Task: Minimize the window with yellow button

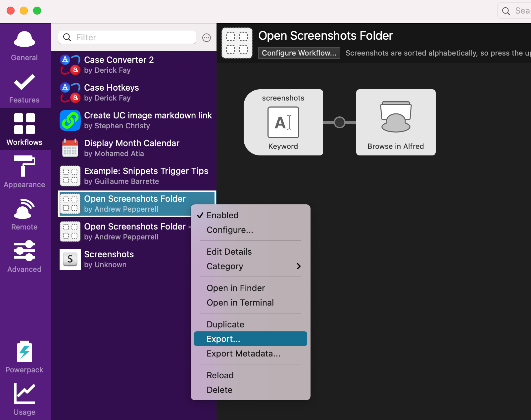Action: [x=24, y=11]
